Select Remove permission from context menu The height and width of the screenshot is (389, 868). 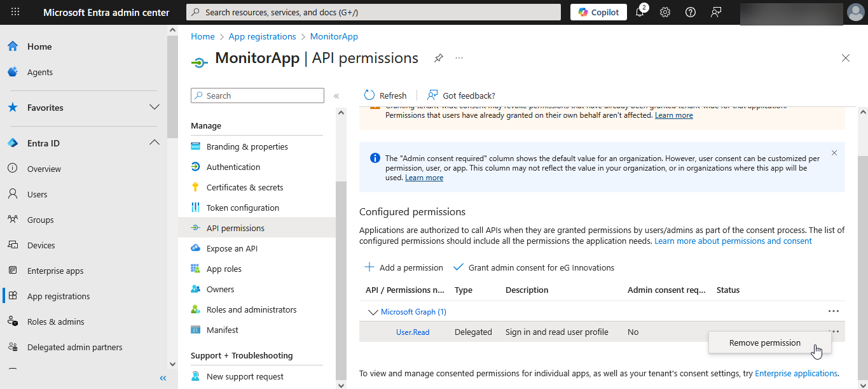pos(764,343)
